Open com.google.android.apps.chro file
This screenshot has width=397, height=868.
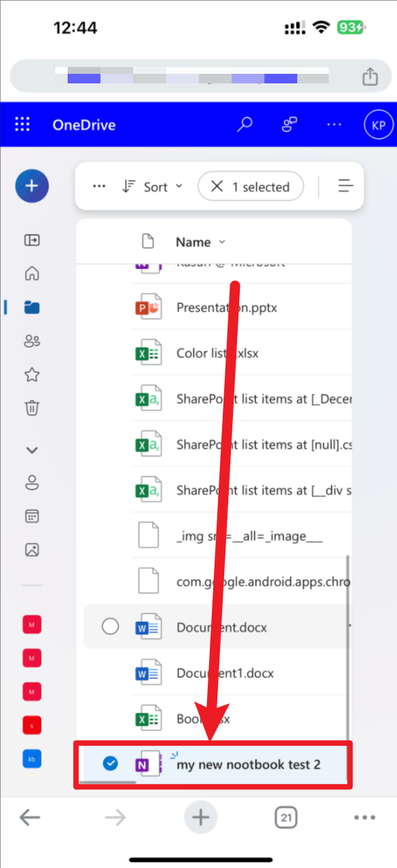(263, 582)
